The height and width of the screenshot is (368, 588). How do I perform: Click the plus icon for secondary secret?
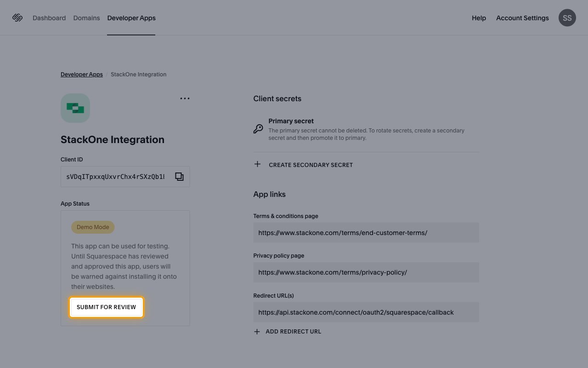pos(257,164)
